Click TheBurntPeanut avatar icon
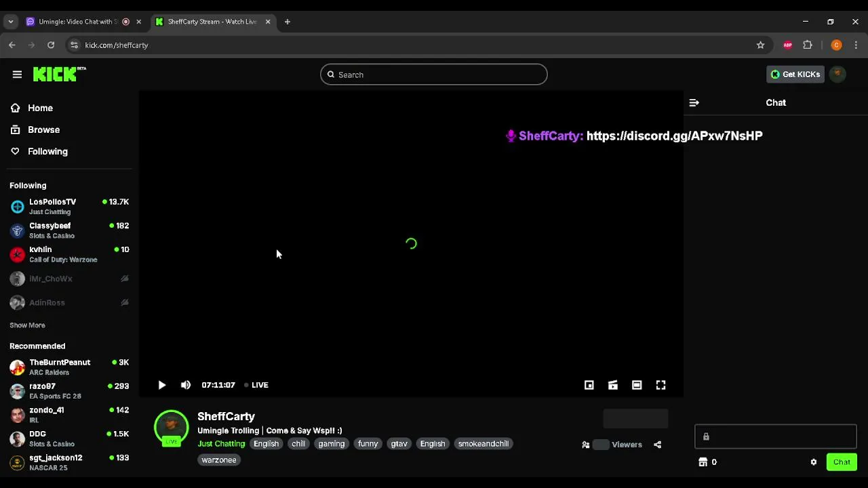This screenshot has width=868, height=488. tap(18, 367)
